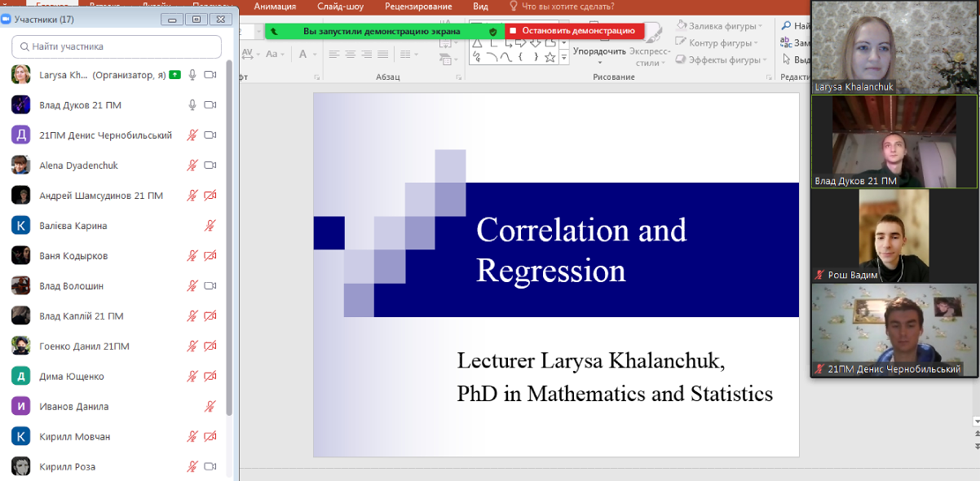The height and width of the screenshot is (481, 980).
Task: Open Рисование group dialog launcher
Action: point(768,77)
